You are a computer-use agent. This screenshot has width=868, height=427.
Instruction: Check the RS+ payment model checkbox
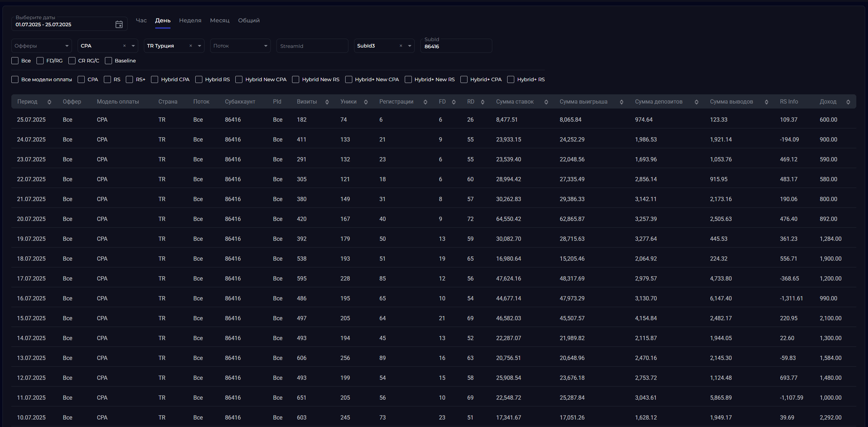129,79
